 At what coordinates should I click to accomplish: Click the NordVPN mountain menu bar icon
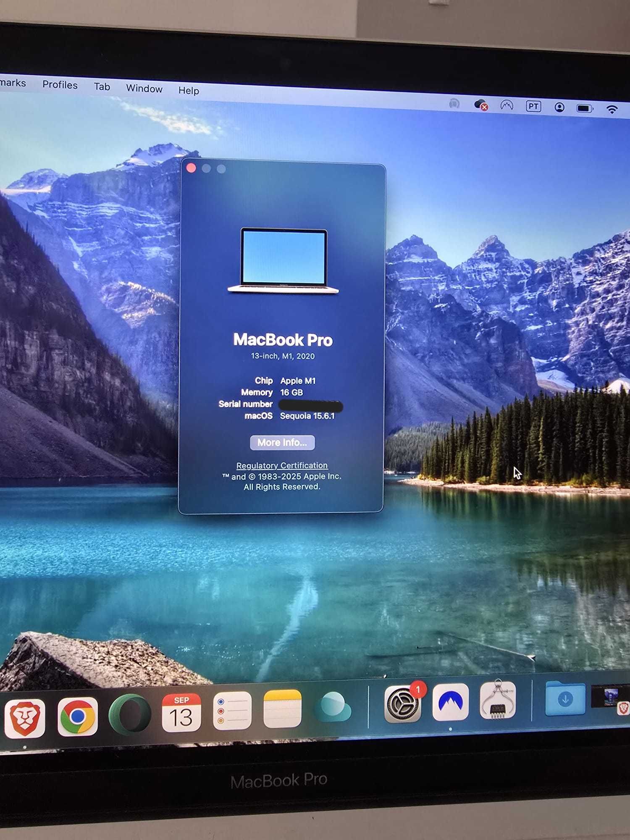(507, 105)
